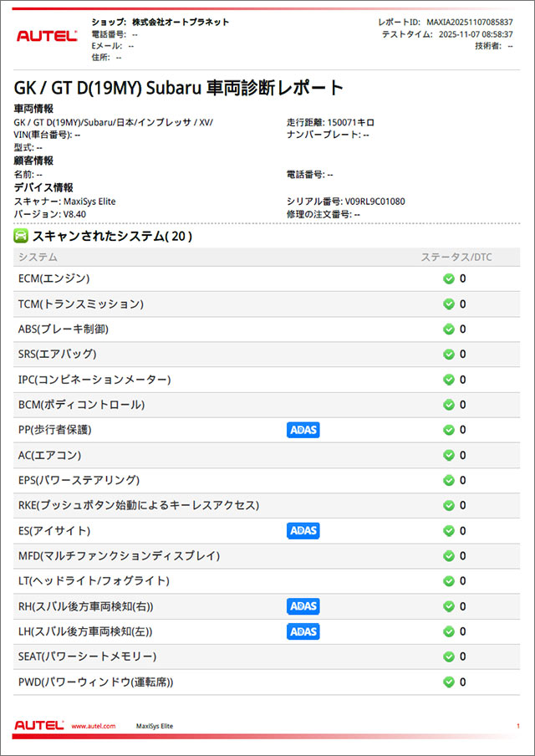Screen dimensions: 535x756
Task: Click the ステータス/DTC column header
Action: tap(456, 257)
